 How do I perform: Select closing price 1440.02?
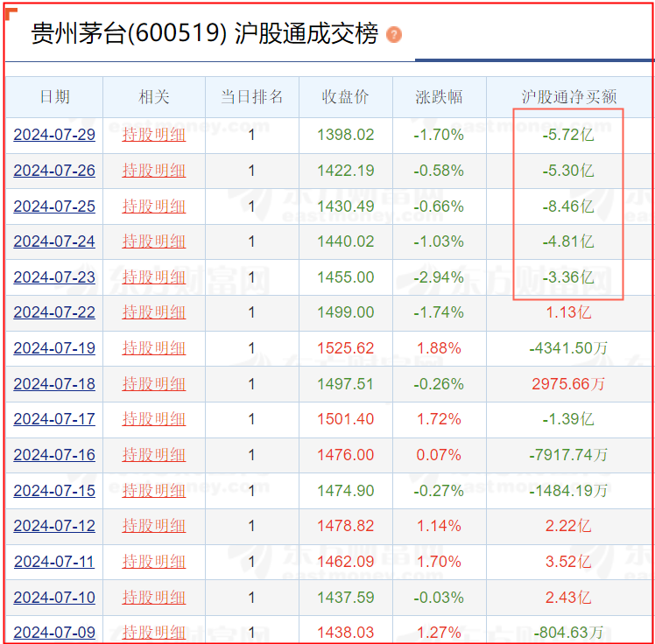(346, 241)
